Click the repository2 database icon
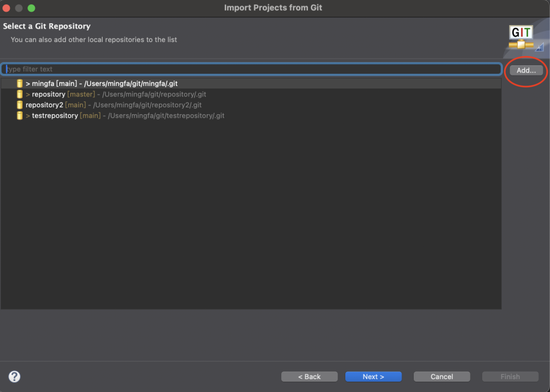 coord(20,105)
